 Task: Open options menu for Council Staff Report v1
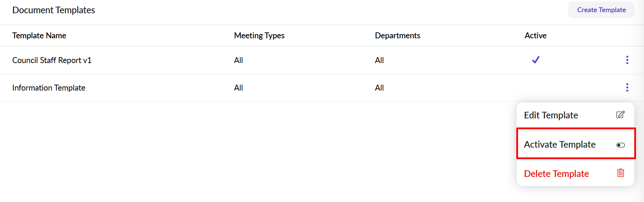pos(627,60)
